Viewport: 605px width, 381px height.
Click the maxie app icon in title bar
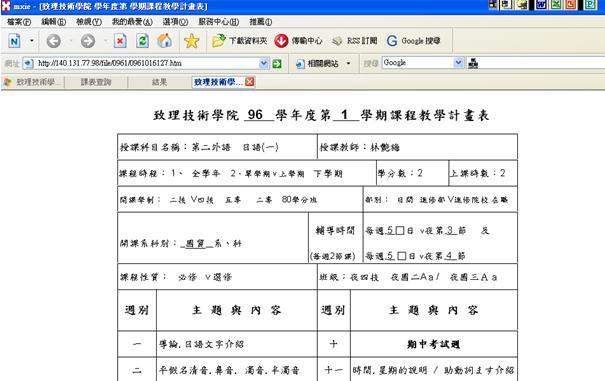(6, 6)
